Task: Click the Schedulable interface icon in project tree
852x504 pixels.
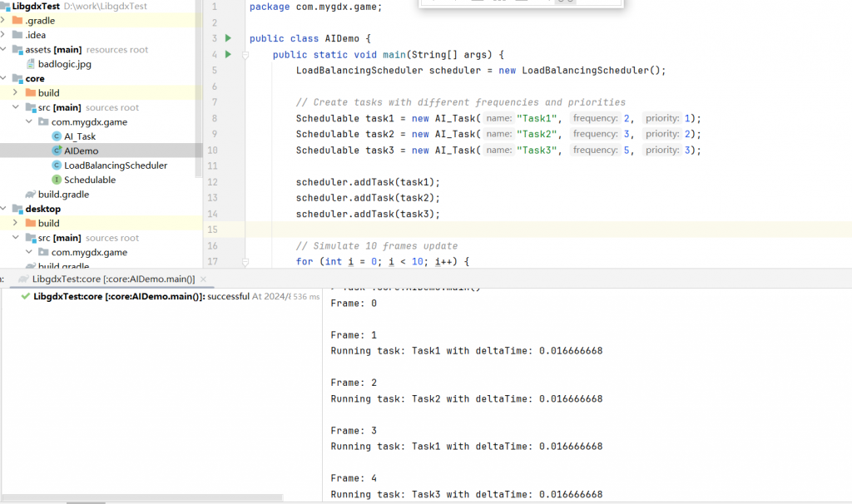Action: click(x=57, y=180)
